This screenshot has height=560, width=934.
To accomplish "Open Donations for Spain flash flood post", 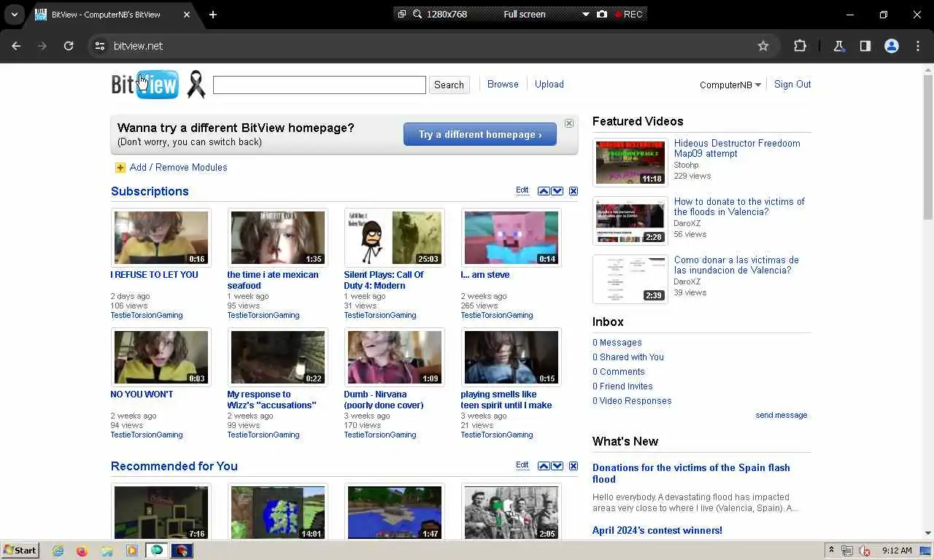I will (x=691, y=473).
